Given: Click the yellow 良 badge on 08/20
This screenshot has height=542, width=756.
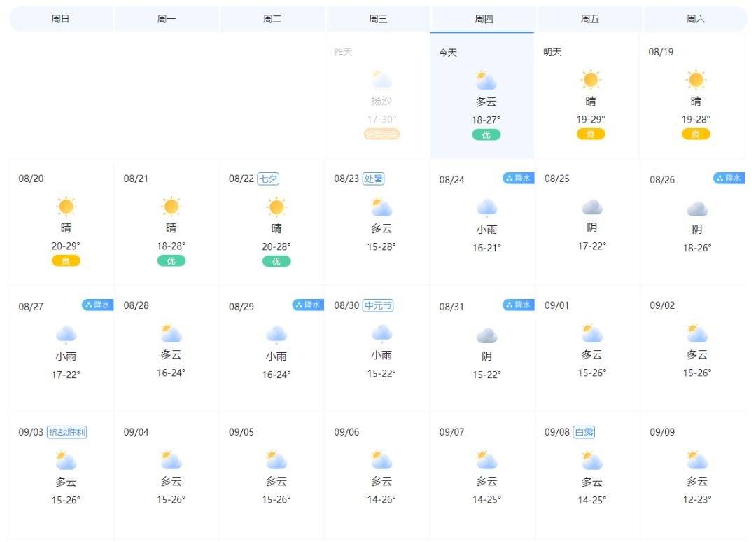Looking at the screenshot, I should coord(66,260).
